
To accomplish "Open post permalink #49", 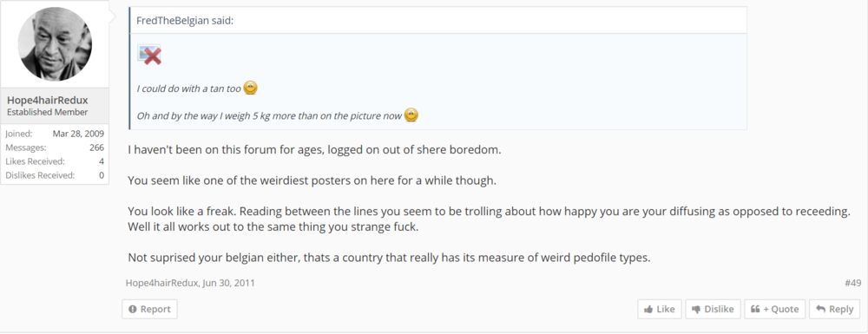I will 852,283.
